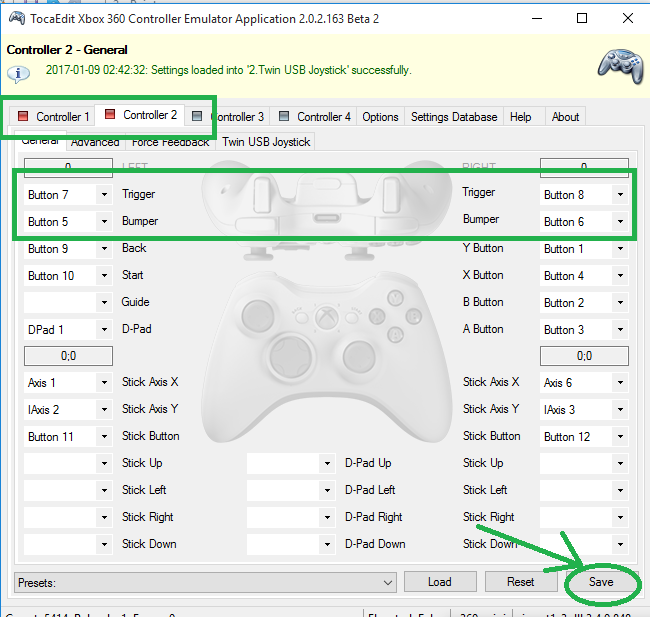This screenshot has height=617, width=650.
Task: Save the controller settings
Action: [601, 582]
